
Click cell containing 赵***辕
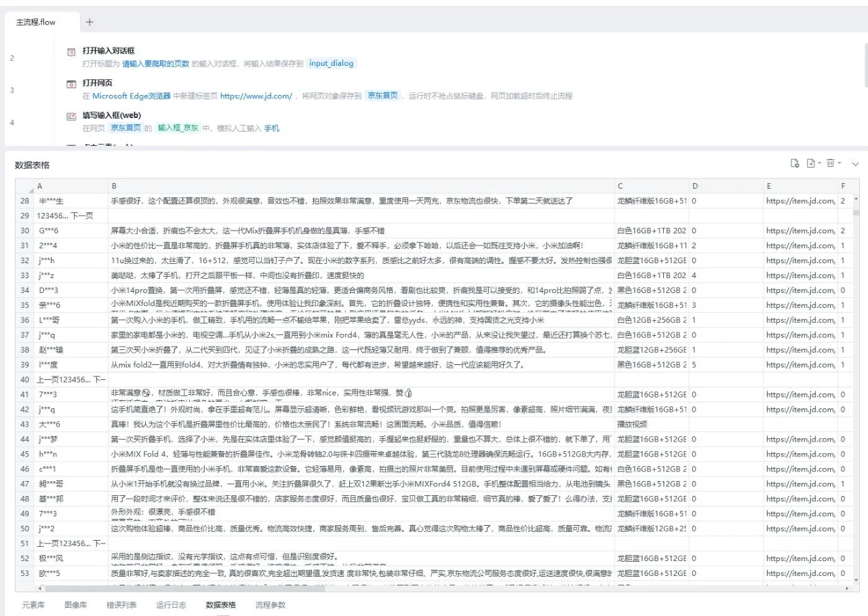click(x=71, y=350)
